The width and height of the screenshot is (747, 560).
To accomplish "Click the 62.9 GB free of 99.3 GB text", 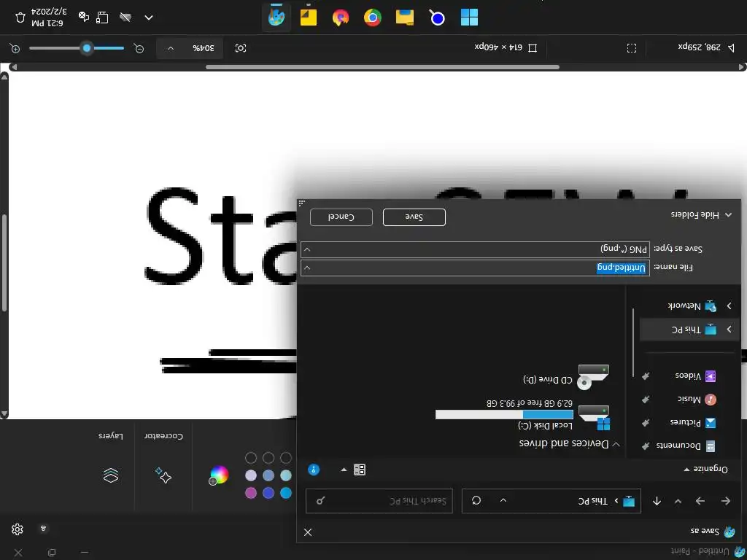I will [530, 403].
